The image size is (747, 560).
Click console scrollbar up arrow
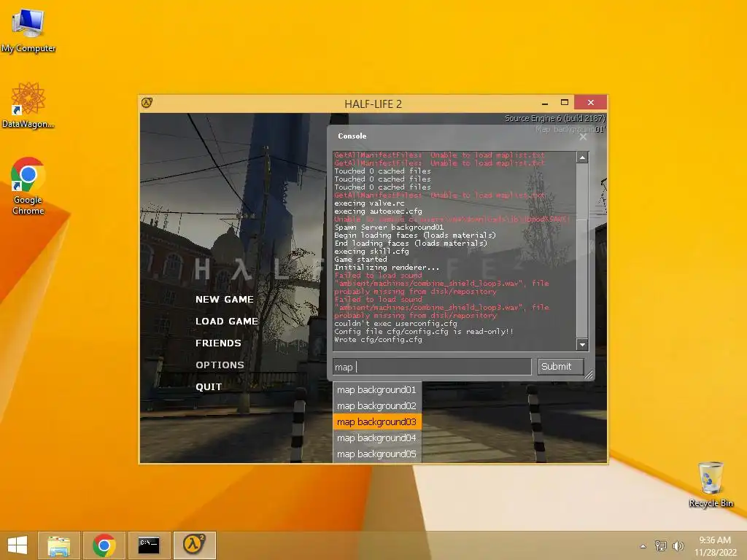tap(582, 157)
